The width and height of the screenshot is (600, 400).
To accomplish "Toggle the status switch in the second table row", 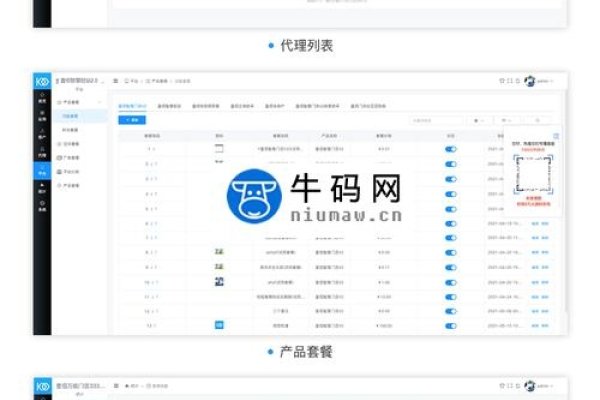I will (x=451, y=164).
